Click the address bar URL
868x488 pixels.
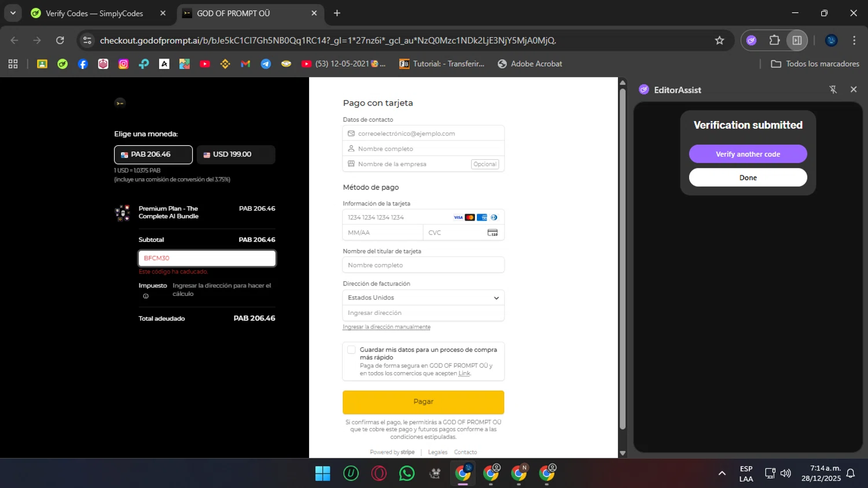coord(328,41)
